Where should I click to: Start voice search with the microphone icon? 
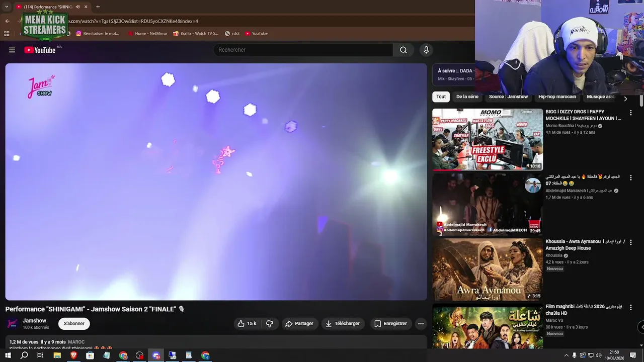[x=426, y=50]
